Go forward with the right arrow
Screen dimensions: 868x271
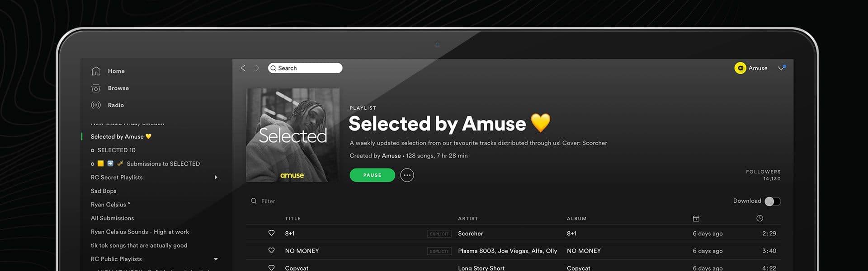pos(257,68)
